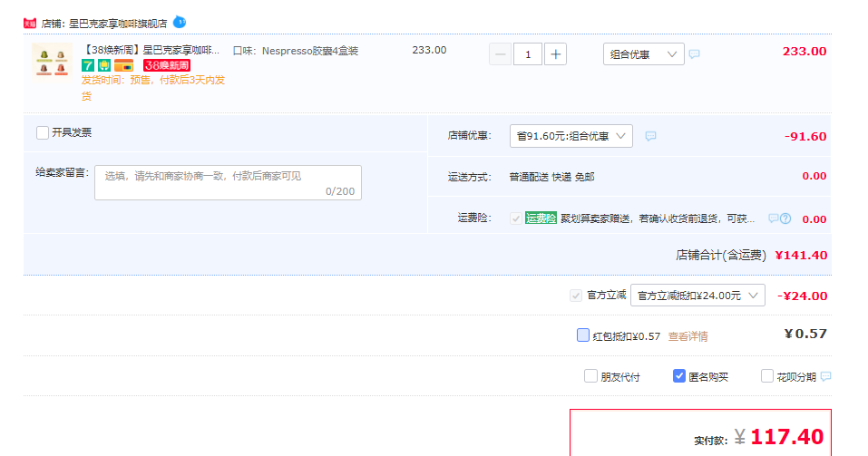Toggle the 官方立减 checkbox
The width and height of the screenshot is (868, 456).
(576, 296)
